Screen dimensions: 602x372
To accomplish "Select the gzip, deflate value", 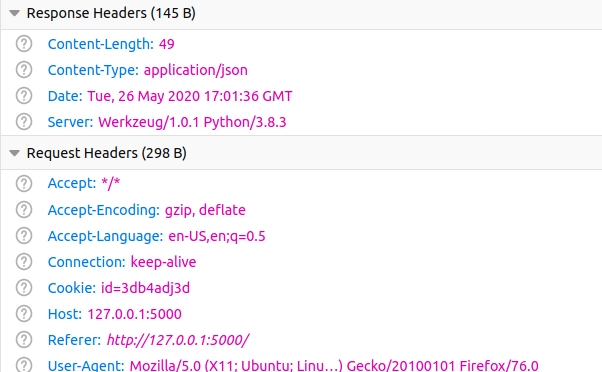I will [205, 210].
